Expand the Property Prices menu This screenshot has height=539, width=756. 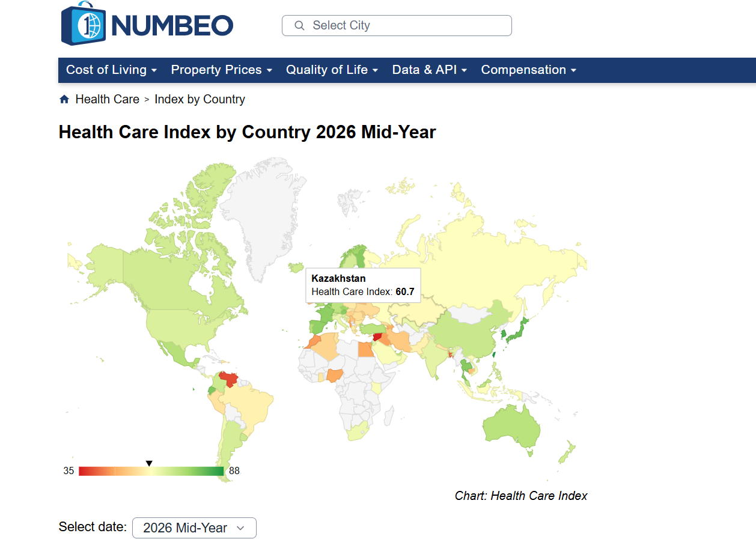tap(221, 70)
